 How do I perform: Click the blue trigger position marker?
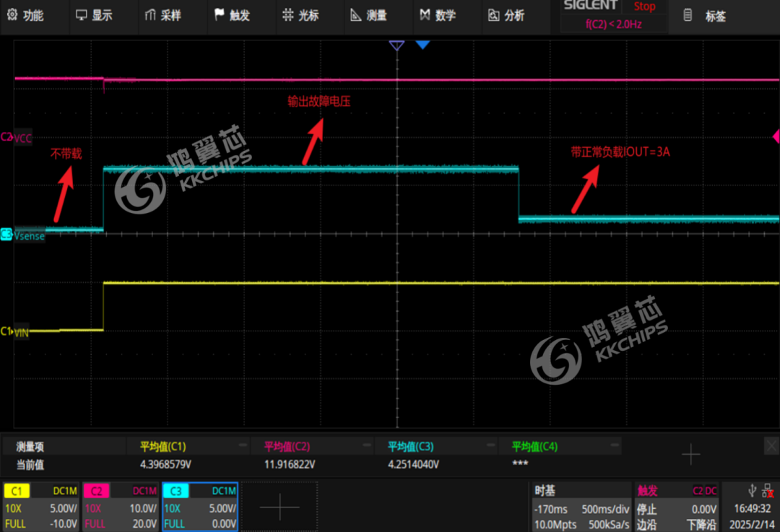(422, 45)
